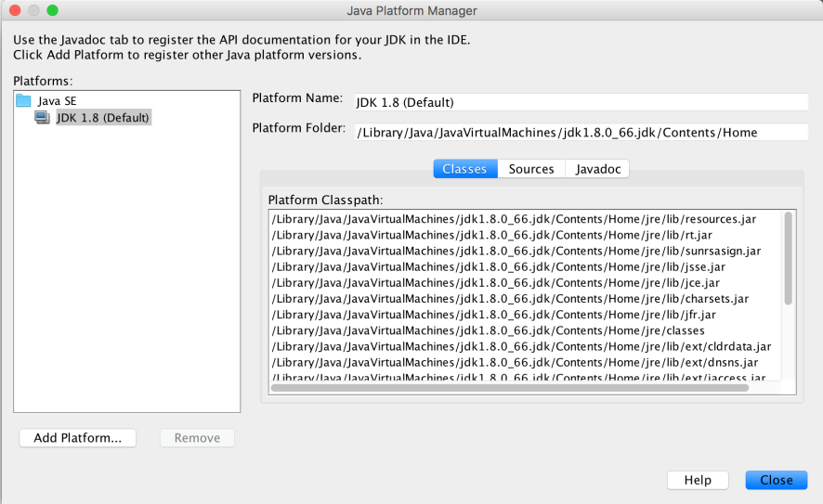This screenshot has width=823, height=504.
Task: Click the green window zoom button
Action: pos(53,10)
